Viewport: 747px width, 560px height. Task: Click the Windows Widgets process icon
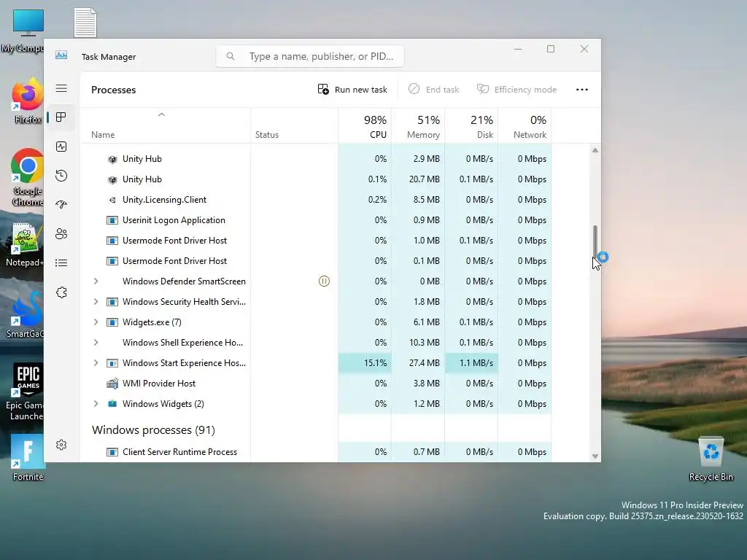112,404
